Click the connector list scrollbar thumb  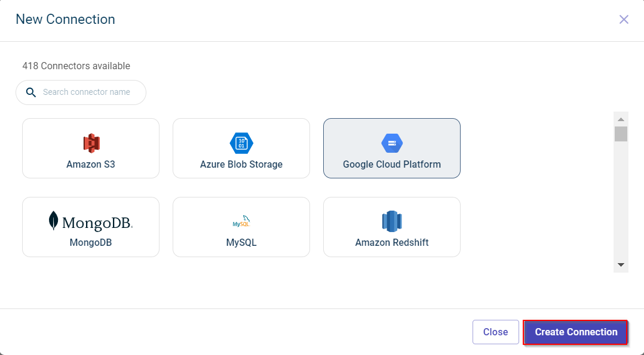point(621,134)
